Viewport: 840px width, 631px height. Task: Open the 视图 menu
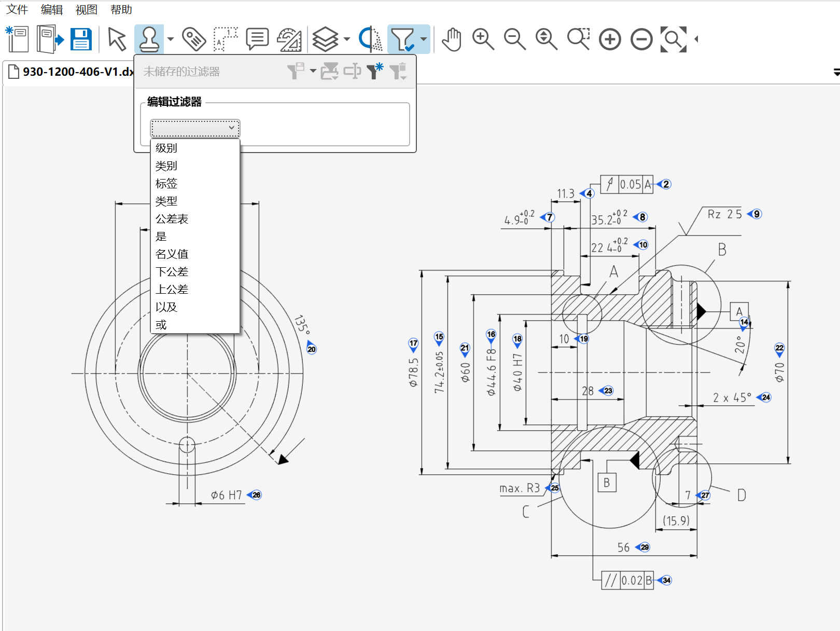(86, 10)
